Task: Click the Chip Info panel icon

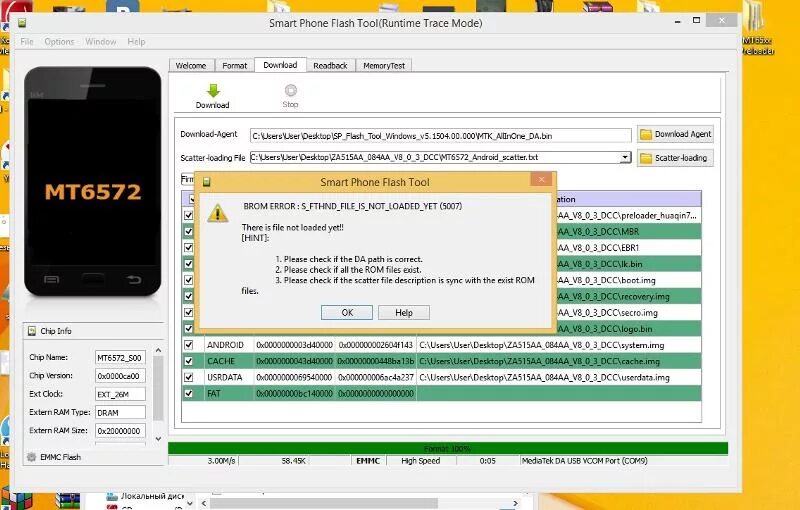Action: (32, 331)
